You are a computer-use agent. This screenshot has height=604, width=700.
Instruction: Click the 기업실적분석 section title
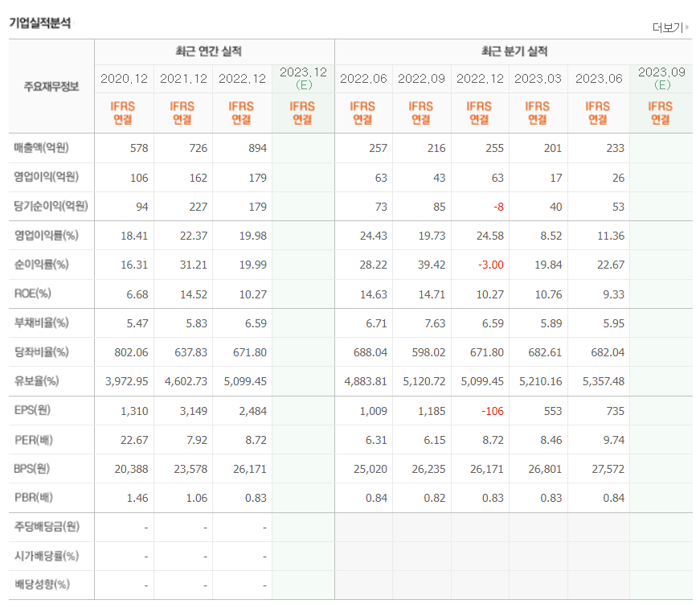(39, 23)
